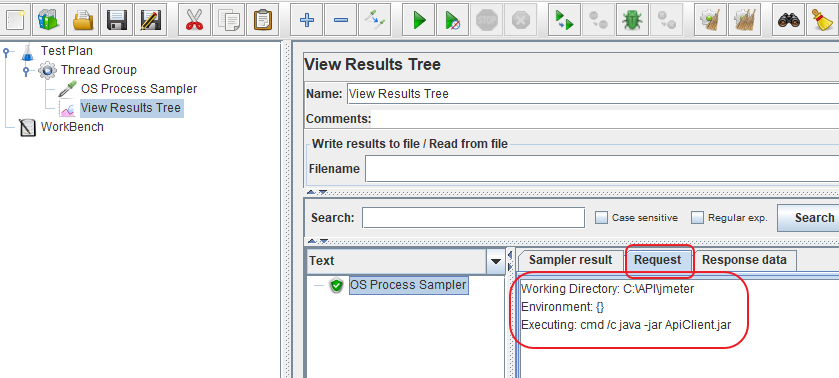The width and height of the screenshot is (839, 378).
Task: Click Remote Start All double-arrow icon
Action: (565, 20)
